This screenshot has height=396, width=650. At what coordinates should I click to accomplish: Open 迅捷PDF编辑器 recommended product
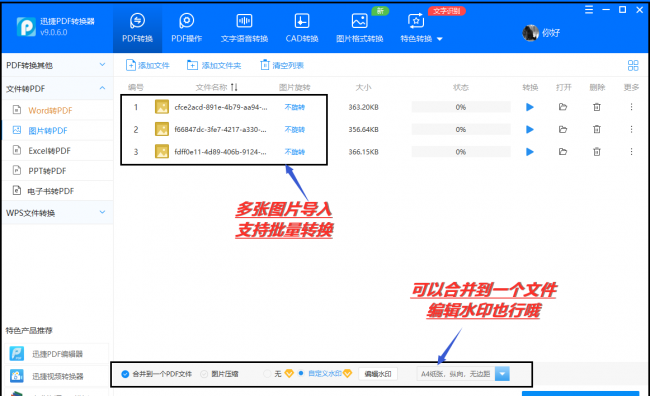point(57,354)
